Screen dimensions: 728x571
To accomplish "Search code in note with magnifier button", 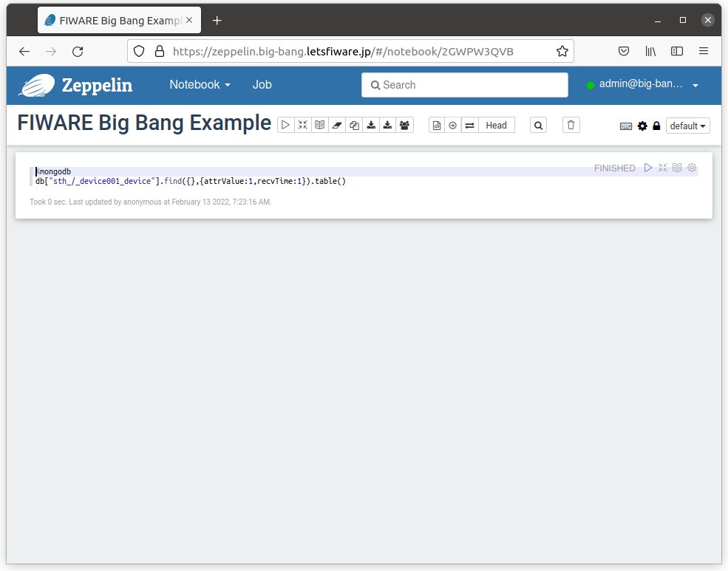I will [538, 126].
